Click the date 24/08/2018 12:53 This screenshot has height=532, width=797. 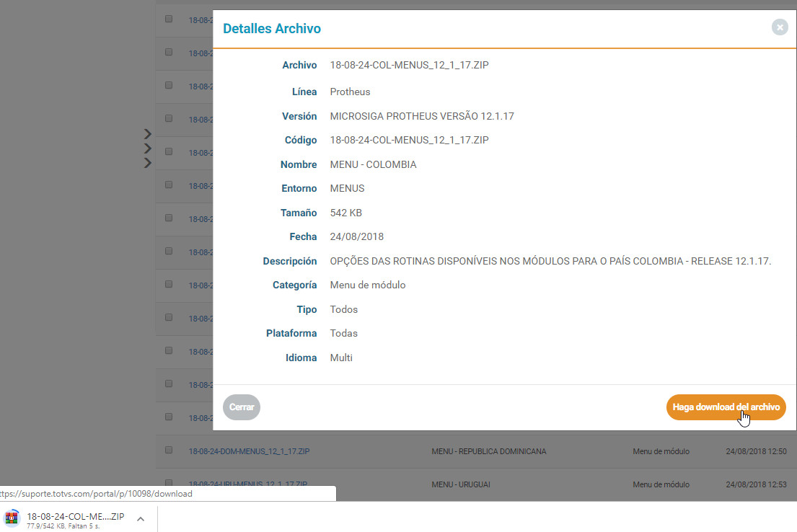click(x=756, y=484)
